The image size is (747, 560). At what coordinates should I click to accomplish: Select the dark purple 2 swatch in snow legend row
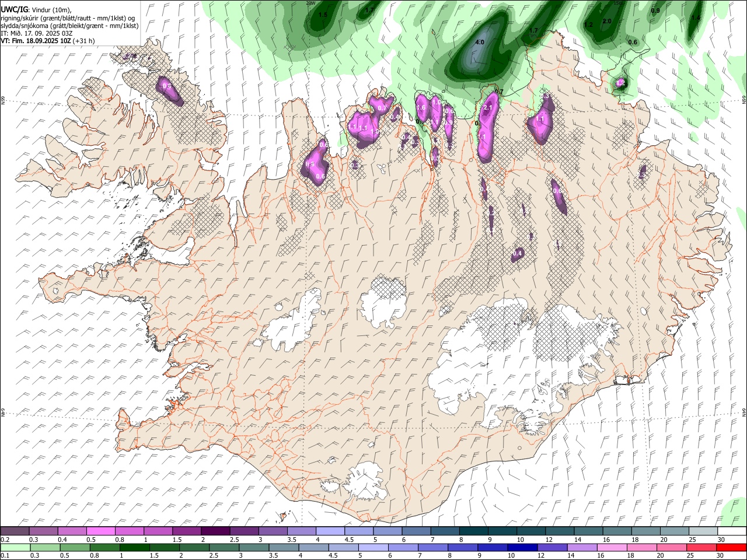coord(215,531)
